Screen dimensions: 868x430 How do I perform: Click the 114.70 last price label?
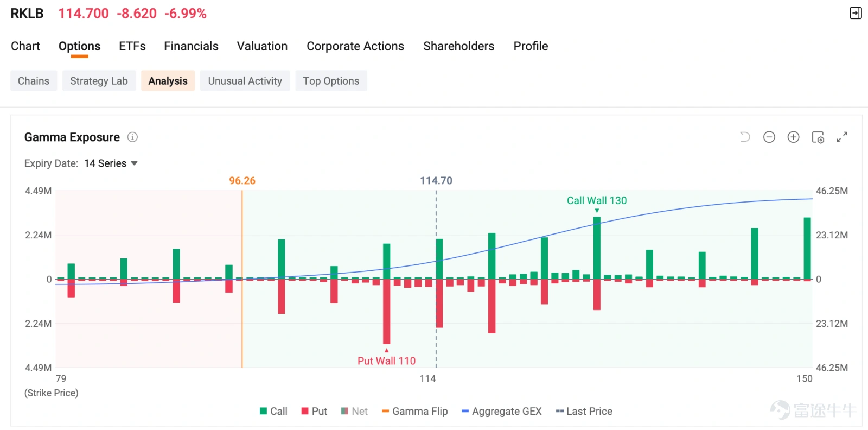click(x=436, y=181)
